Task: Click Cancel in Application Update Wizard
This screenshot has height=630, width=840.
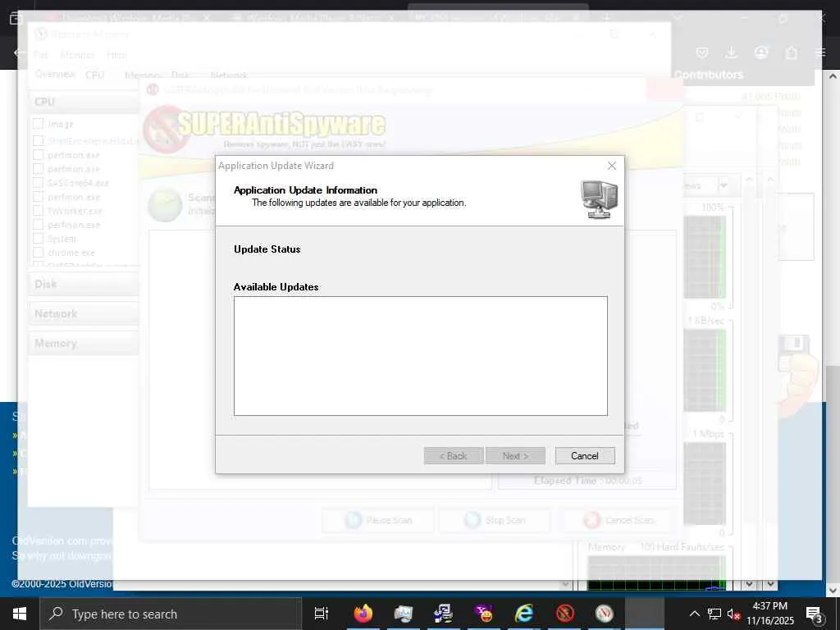Action: tap(584, 456)
